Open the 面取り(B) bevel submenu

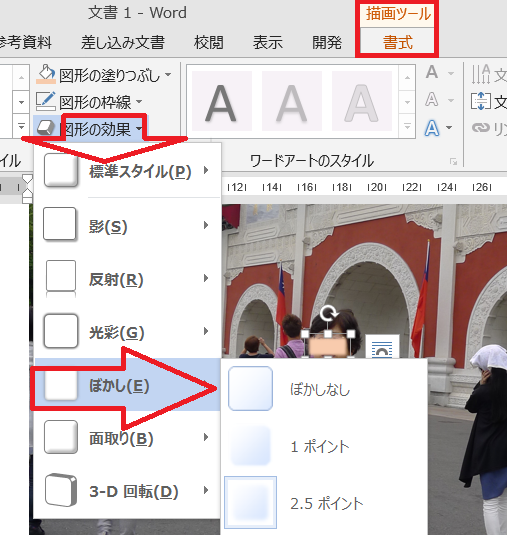128,438
